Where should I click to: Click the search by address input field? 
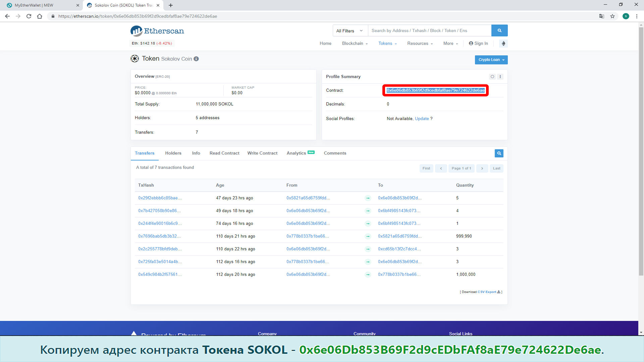pyautogui.click(x=430, y=31)
